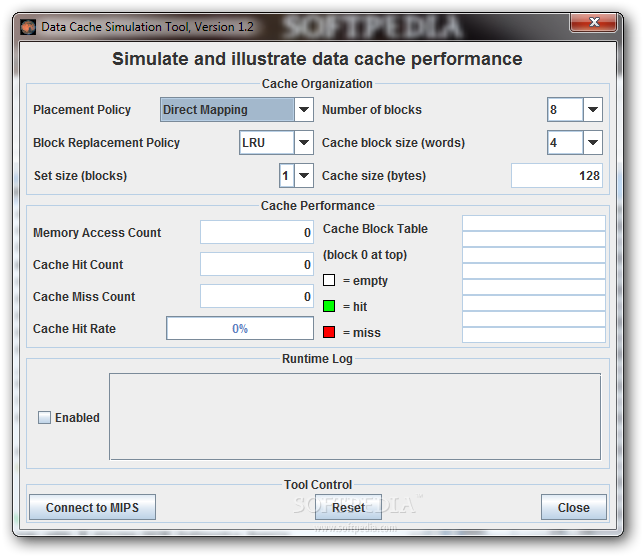Click the Cache Miss Count field
Image resolution: width=644 pixels, height=557 pixels.
point(257,296)
